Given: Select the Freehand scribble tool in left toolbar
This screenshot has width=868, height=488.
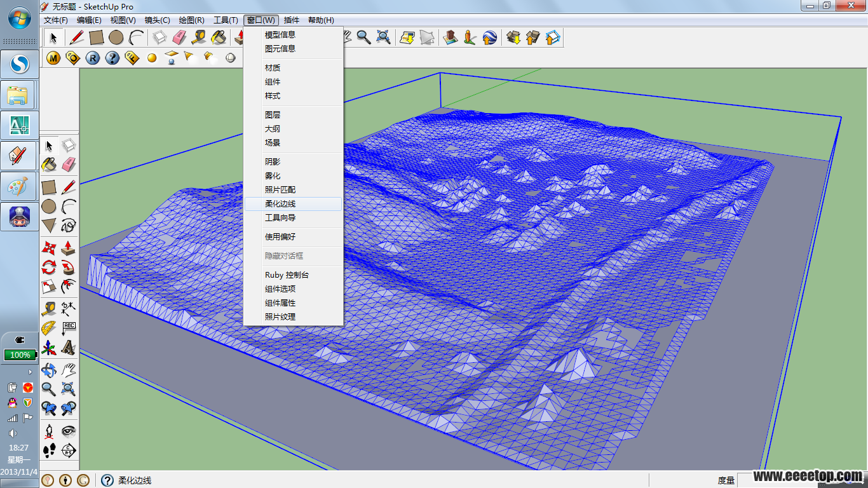Looking at the screenshot, I should point(69,225).
